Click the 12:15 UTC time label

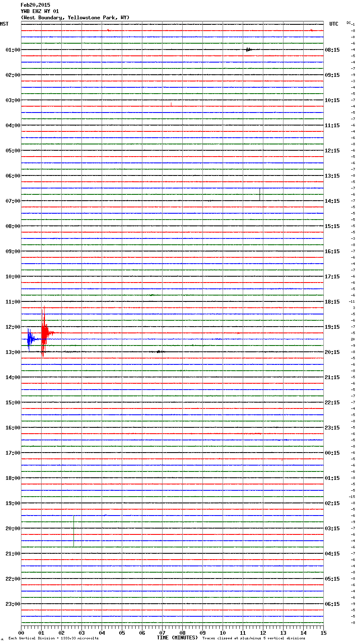point(332,151)
